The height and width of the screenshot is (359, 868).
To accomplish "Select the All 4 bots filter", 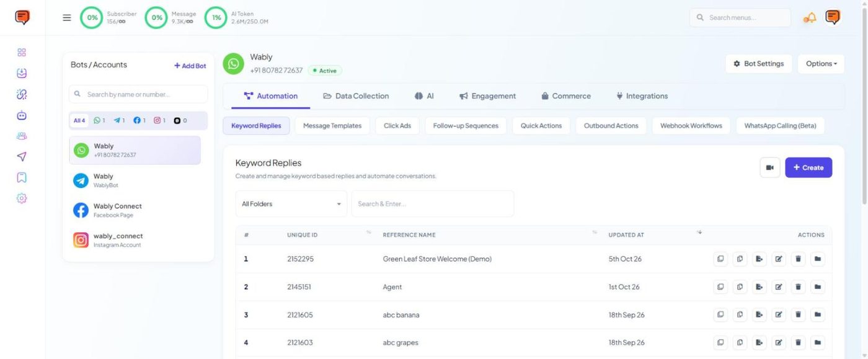I will (x=79, y=120).
